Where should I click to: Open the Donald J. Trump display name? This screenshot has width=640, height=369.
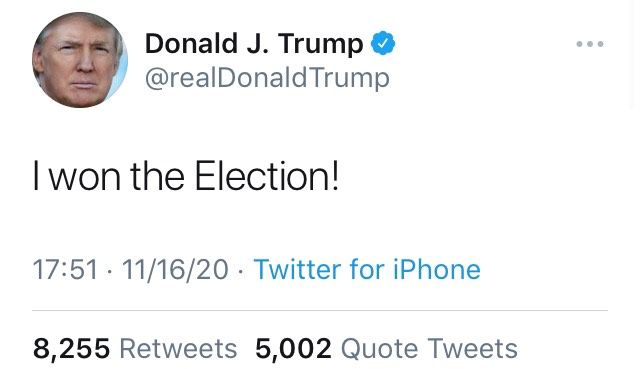click(254, 43)
